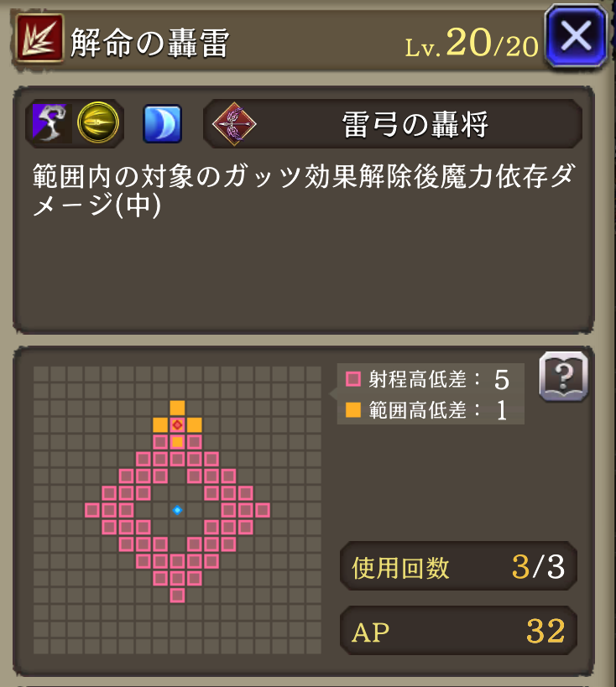Viewport: 616px width, 687px height.
Task: Tap the blue unit position marker
Action: (177, 510)
